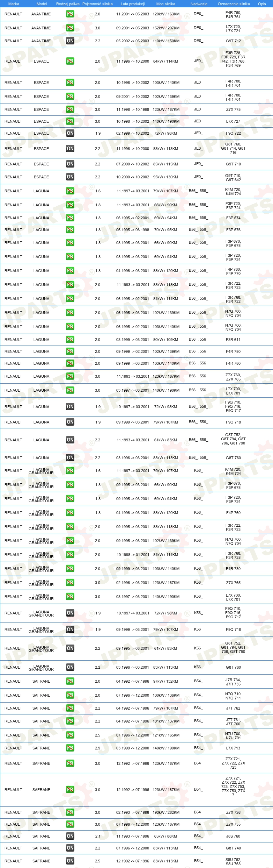The image size is (273, 868).
Task: Click diesel ON icon in AVANTIME 2.2 row
Action: tap(70, 41)
